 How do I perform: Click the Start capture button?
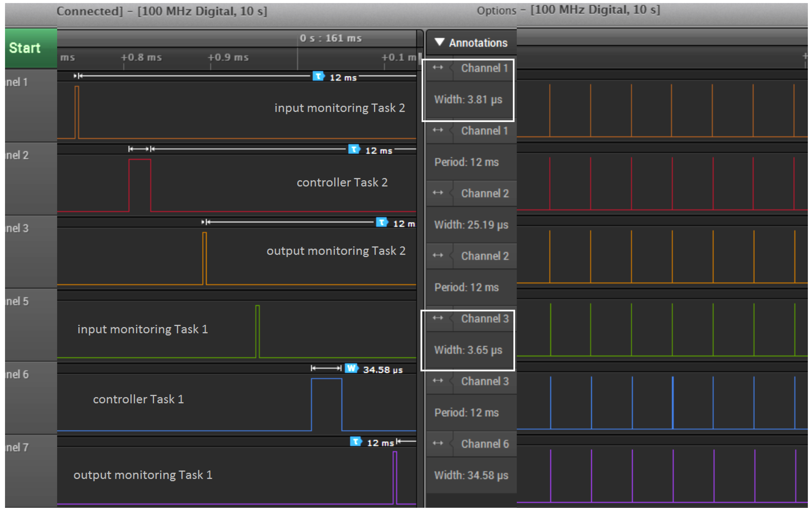click(27, 48)
